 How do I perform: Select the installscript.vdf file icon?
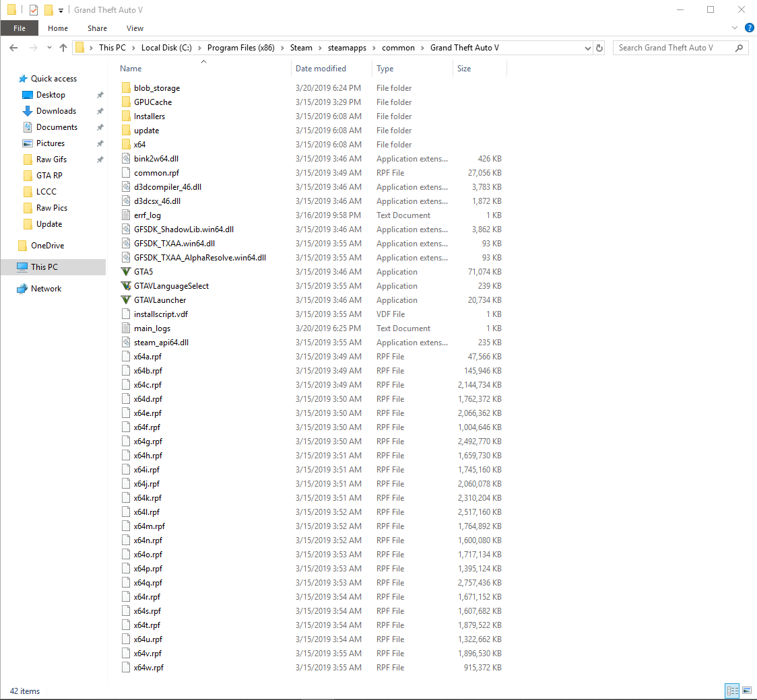tap(126, 314)
